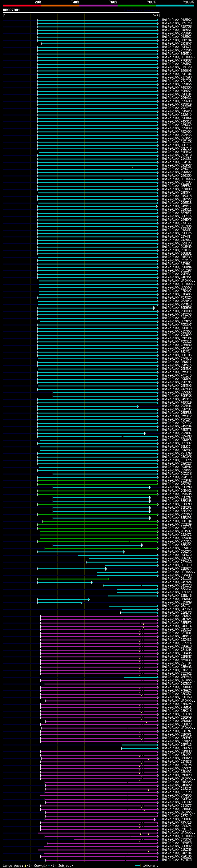The width and height of the screenshot is (197, 868).
Task: Select UniRef100_Q1X8M9 label
Action: pyautogui.click(x=176, y=602)
